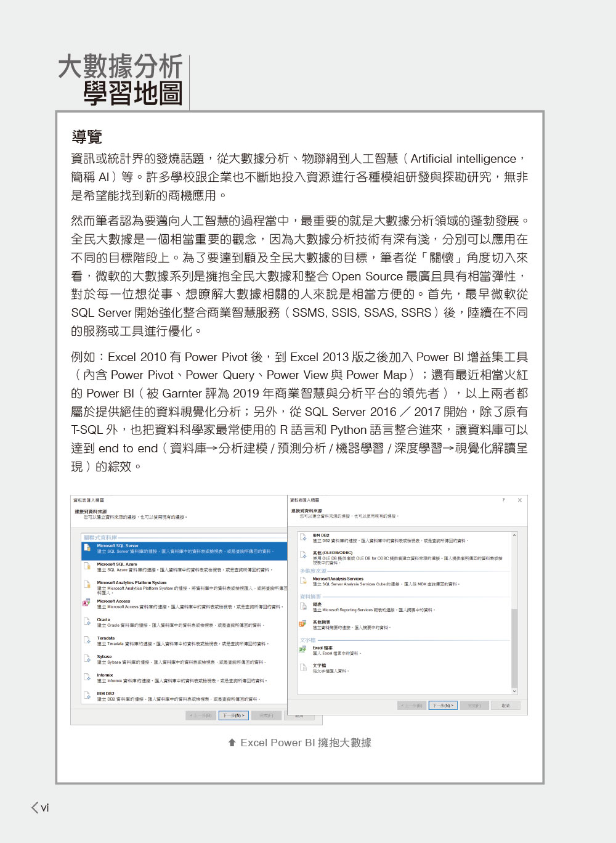
Task: Choose the Sybase data source icon
Action: pyautogui.click(x=87, y=659)
